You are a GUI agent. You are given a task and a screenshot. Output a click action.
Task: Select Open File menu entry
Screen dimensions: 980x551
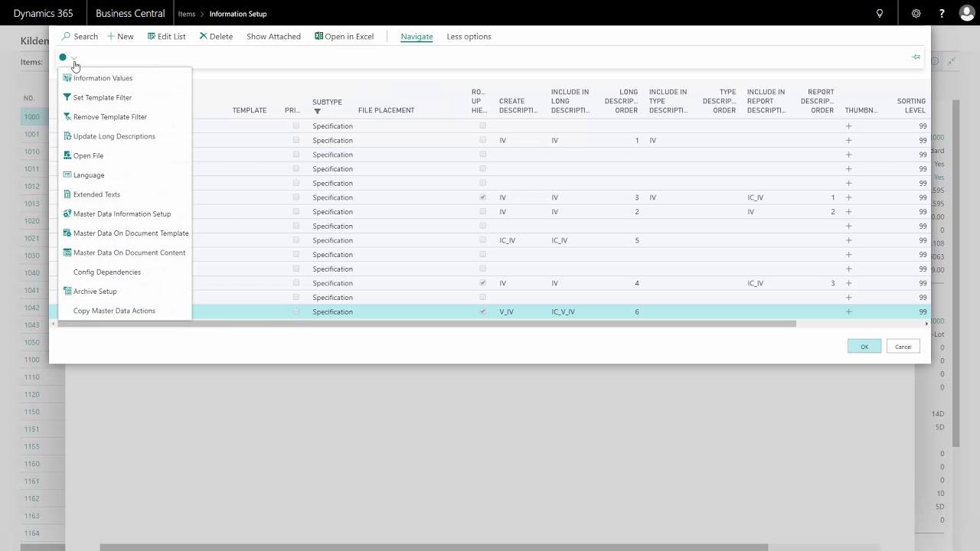pyautogui.click(x=88, y=156)
